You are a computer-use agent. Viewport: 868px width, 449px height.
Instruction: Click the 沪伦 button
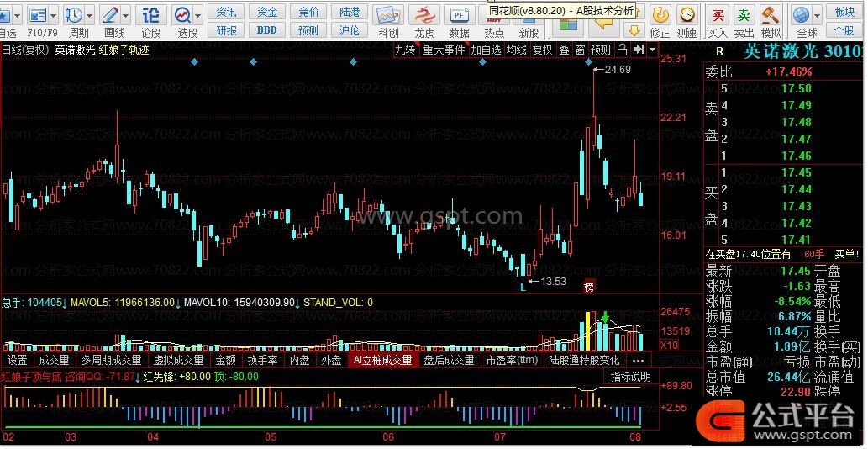click(350, 30)
